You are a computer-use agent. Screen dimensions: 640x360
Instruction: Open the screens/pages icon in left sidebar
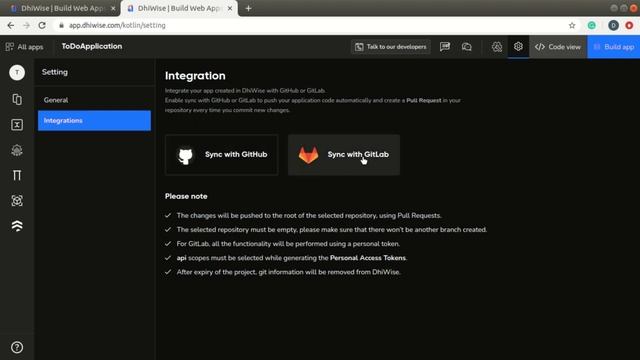pos(17,100)
